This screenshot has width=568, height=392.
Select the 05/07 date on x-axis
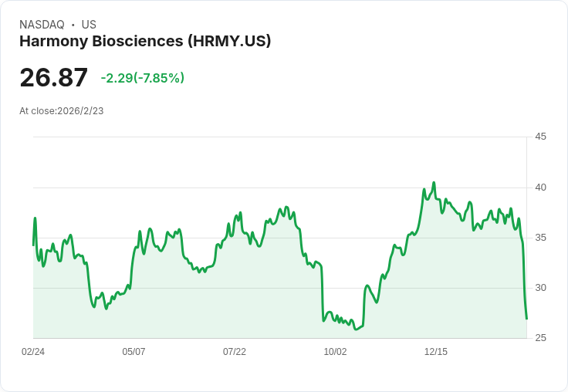[x=134, y=352]
